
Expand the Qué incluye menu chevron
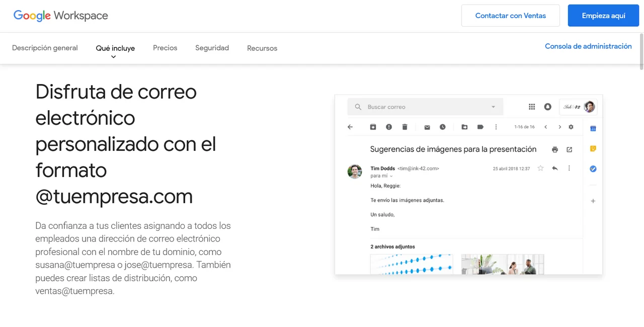[114, 57]
